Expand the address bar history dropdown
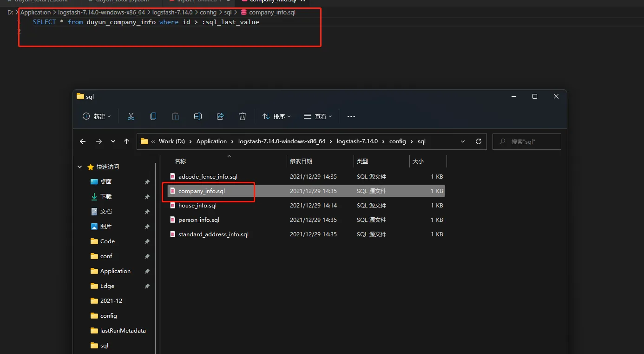 coord(463,141)
